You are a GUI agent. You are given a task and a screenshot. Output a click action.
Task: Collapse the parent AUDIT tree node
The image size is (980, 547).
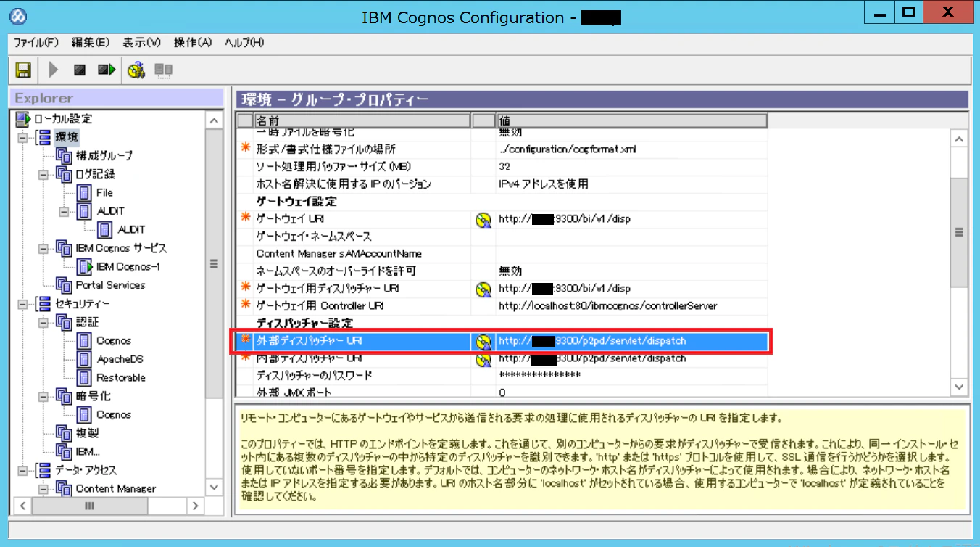(x=63, y=211)
